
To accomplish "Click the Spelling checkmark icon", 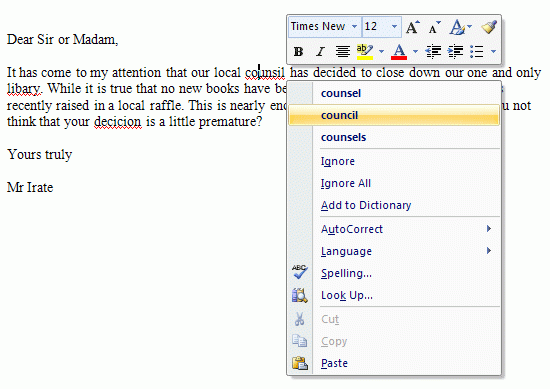I will tap(300, 272).
